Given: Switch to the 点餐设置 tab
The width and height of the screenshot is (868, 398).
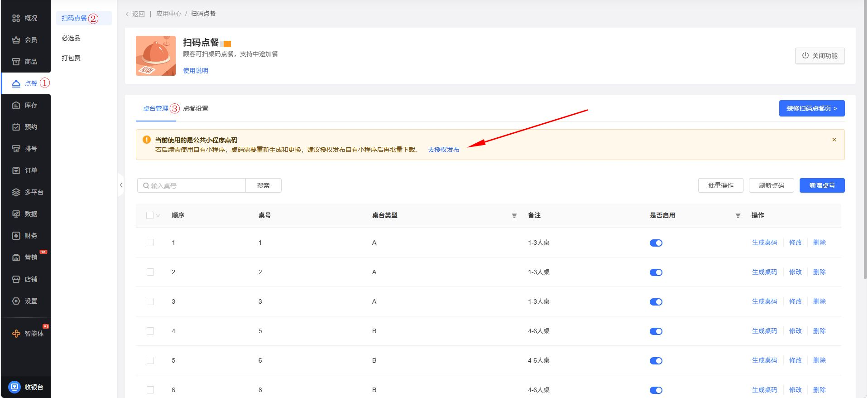Looking at the screenshot, I should pos(196,108).
